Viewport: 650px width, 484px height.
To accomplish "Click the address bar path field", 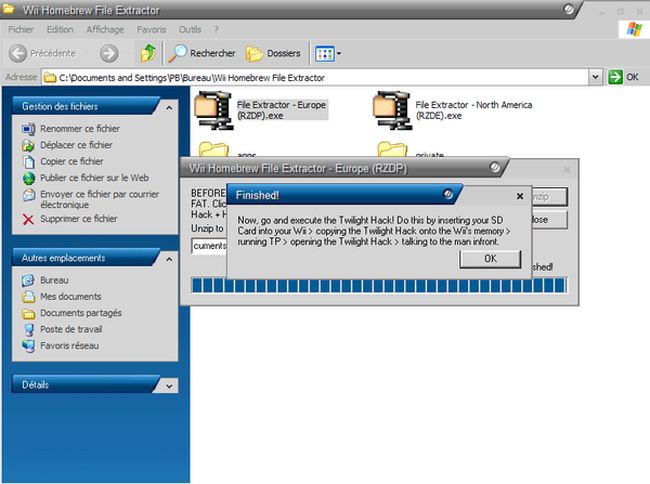I will pos(315,77).
